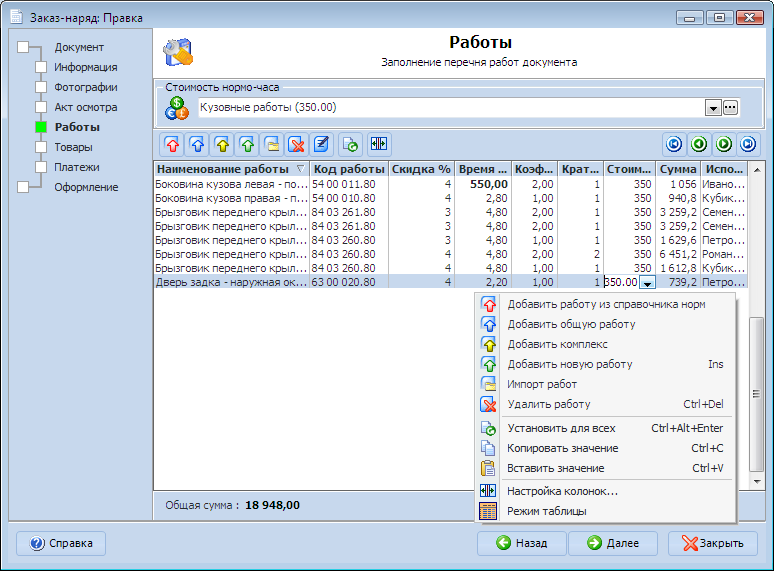Go to first record with navigation button
The width and height of the screenshot is (775, 571).
675,144
